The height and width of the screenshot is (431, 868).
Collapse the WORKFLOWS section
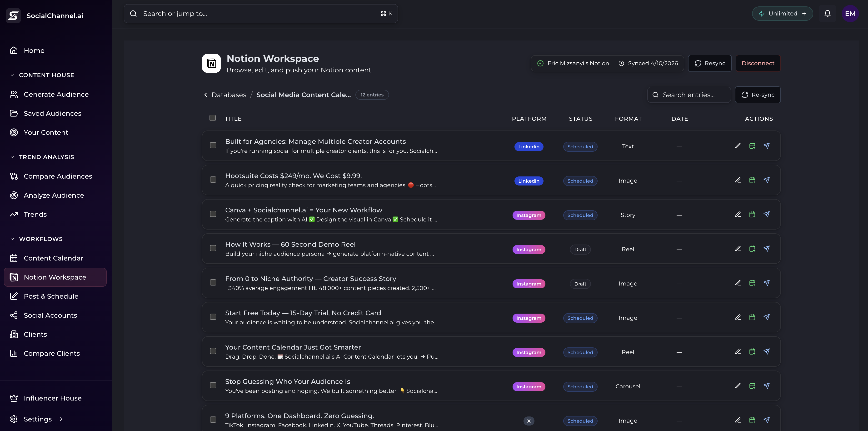tap(12, 239)
